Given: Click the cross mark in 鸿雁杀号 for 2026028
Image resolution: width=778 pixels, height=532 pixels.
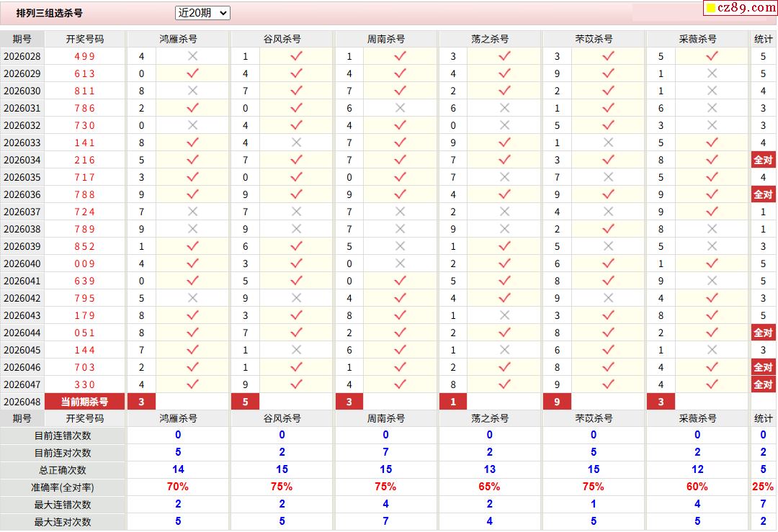Looking at the screenshot, I should click(192, 56).
